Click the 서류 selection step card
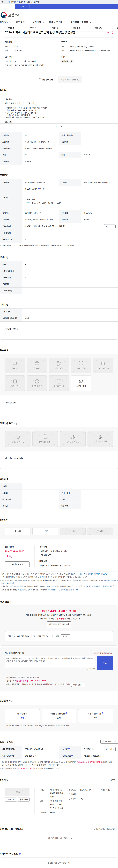This screenshot has height=868, width=118. (x=18, y=531)
